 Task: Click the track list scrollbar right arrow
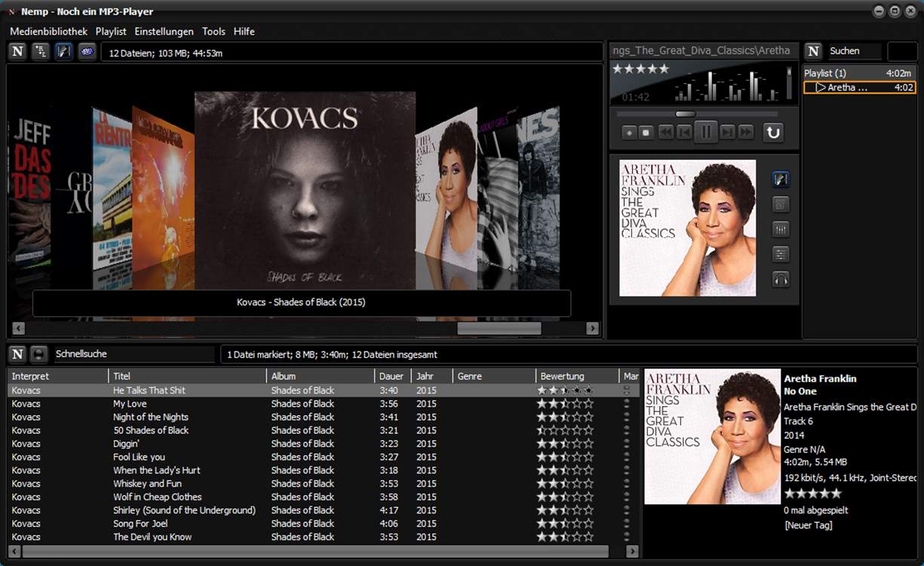[x=632, y=552]
